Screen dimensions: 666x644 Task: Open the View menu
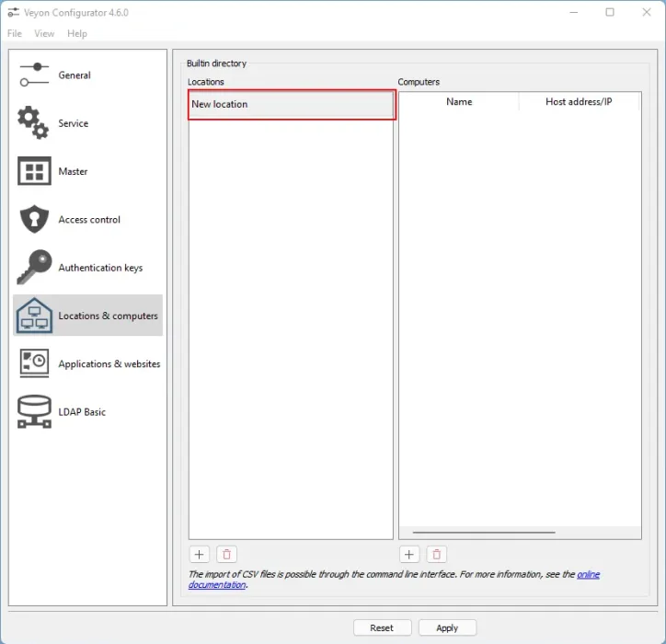click(x=44, y=33)
